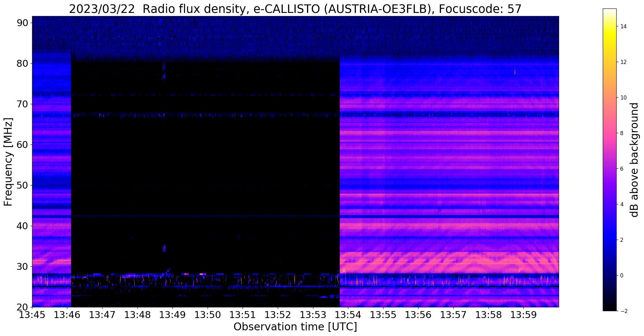Click the 30 MHz frequency tick label

pos(23,266)
